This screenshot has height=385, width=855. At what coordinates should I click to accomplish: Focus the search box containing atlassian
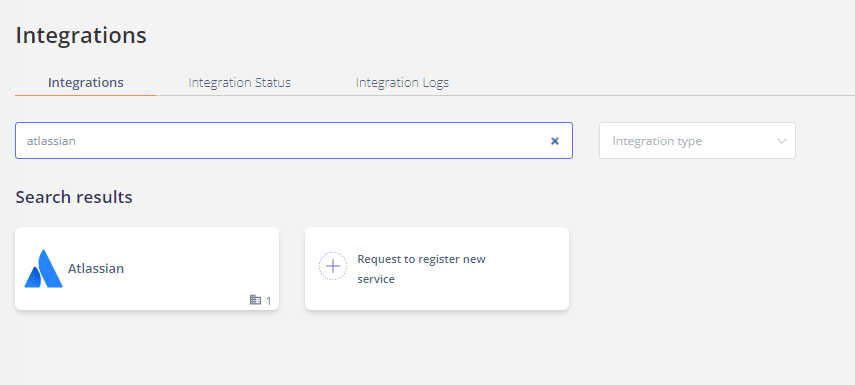point(294,141)
